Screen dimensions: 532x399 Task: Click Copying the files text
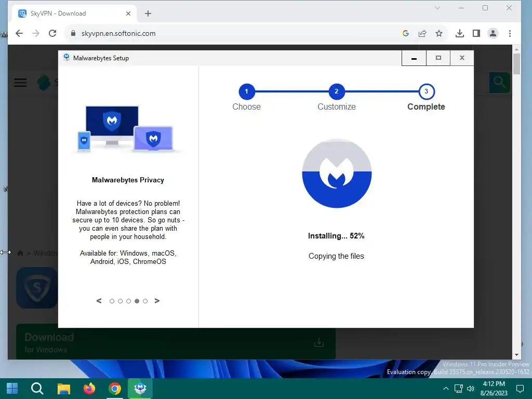336,256
